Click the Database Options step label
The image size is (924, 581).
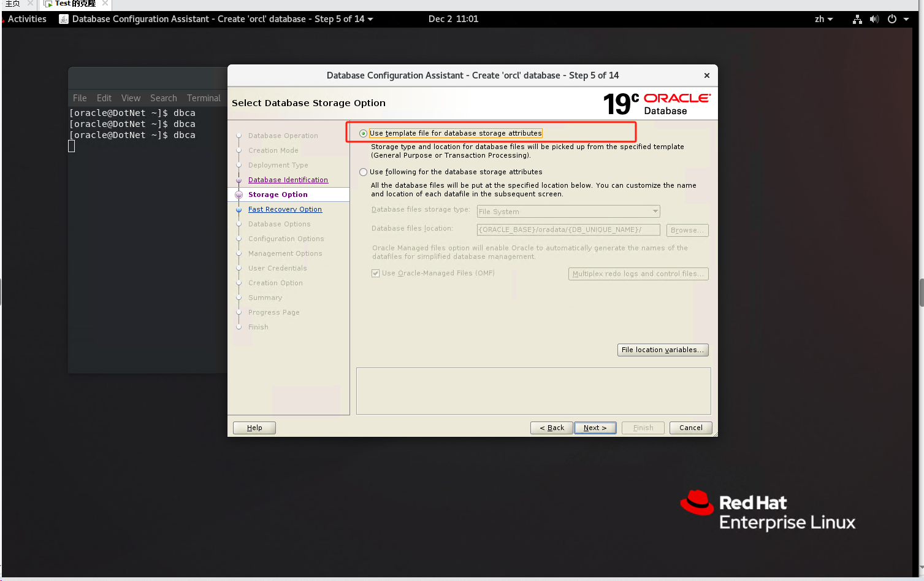point(280,224)
